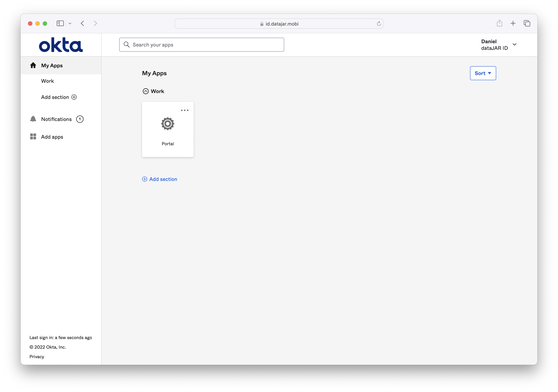Image resolution: width=558 pixels, height=392 pixels.
Task: Click the My Apps heading
Action: point(154,73)
